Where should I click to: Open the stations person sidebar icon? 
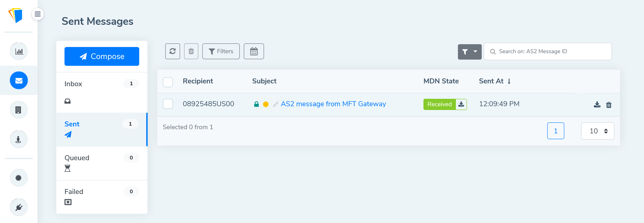pyautogui.click(x=19, y=139)
